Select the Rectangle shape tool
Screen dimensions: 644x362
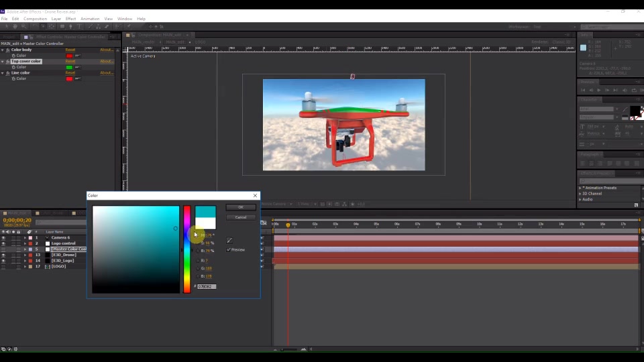pyautogui.click(x=62, y=26)
